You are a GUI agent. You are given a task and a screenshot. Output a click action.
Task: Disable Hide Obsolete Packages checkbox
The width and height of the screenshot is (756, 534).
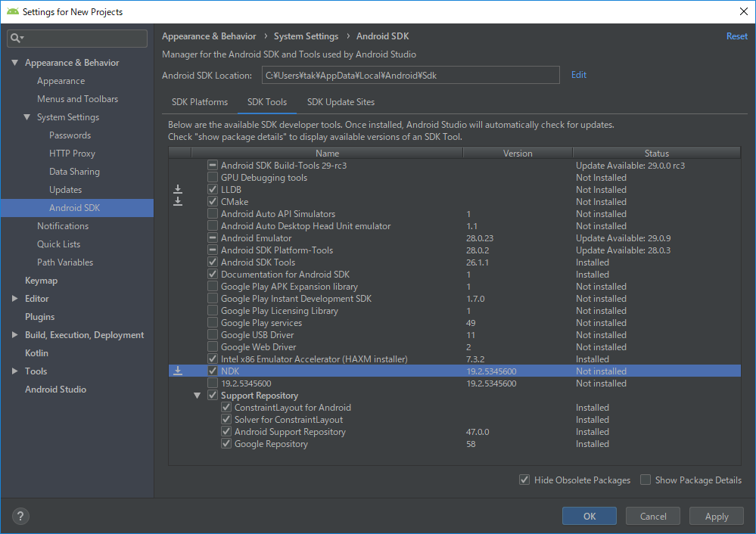tap(524, 480)
